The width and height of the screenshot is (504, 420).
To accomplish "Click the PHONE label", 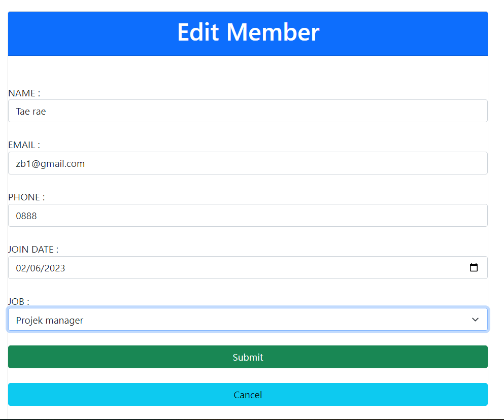I will (23, 197).
